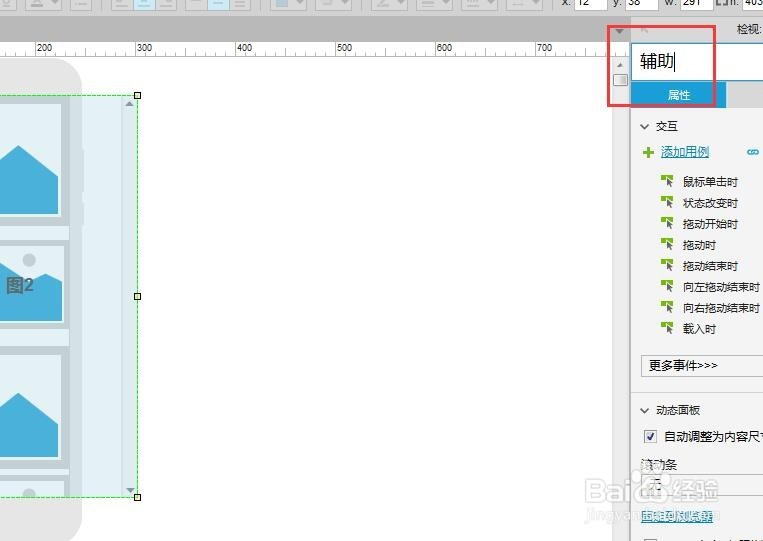The image size is (763, 541).
Task: Select the 图2 image placeholder on canvas
Action: tap(30, 283)
